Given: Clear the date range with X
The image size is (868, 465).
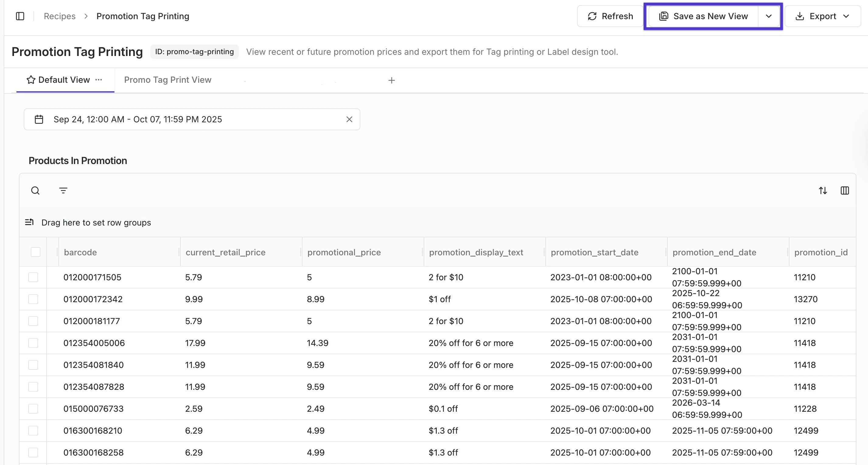Looking at the screenshot, I should coord(349,119).
